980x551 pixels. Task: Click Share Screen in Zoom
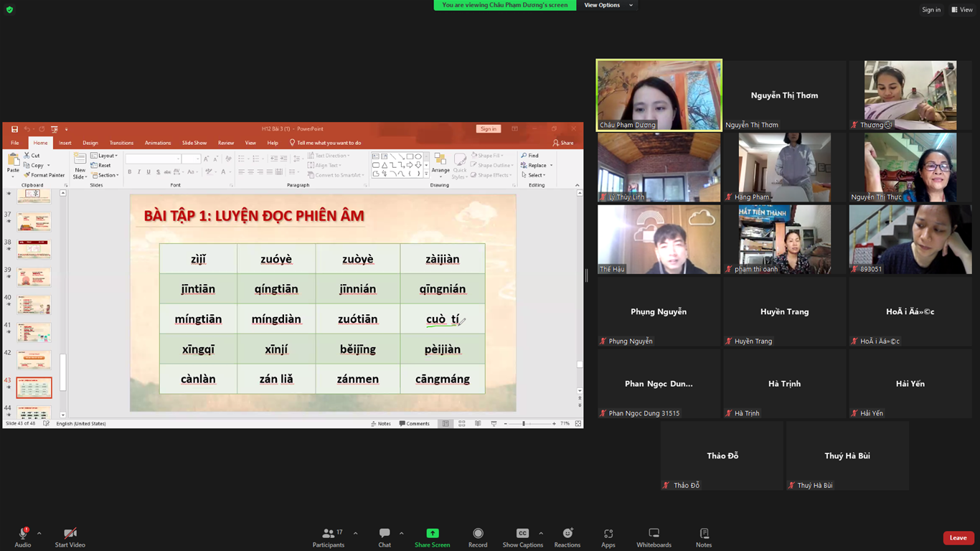coord(432,537)
